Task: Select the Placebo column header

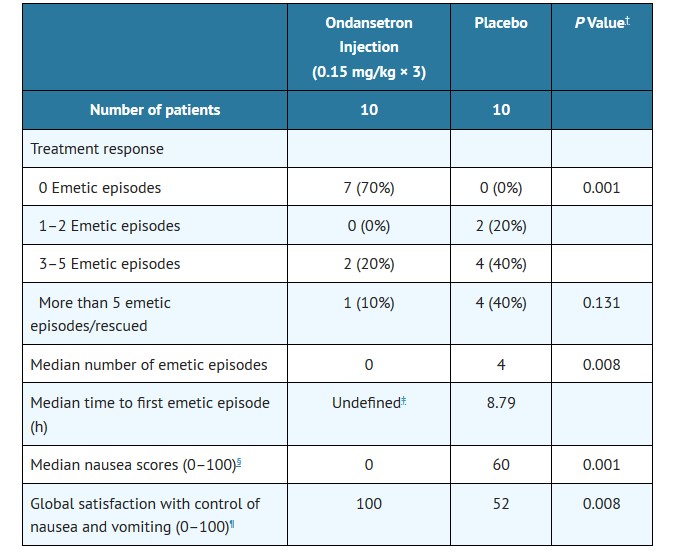Action: pos(501,22)
